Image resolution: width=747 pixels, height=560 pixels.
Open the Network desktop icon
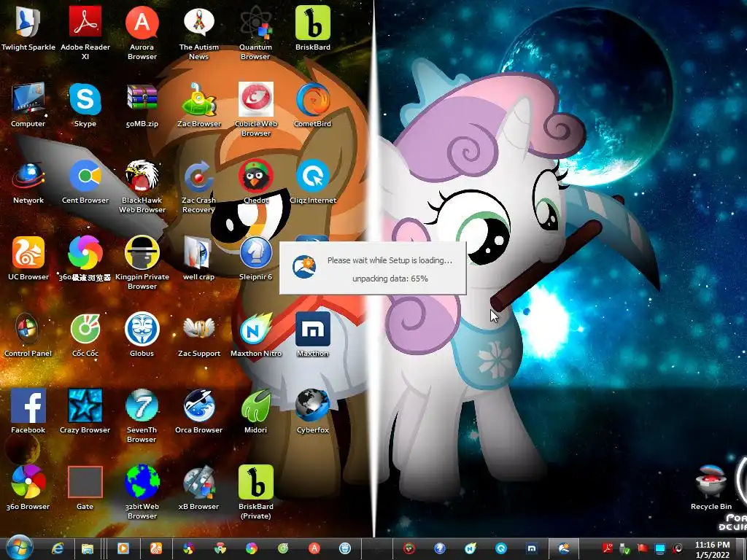coord(28,176)
